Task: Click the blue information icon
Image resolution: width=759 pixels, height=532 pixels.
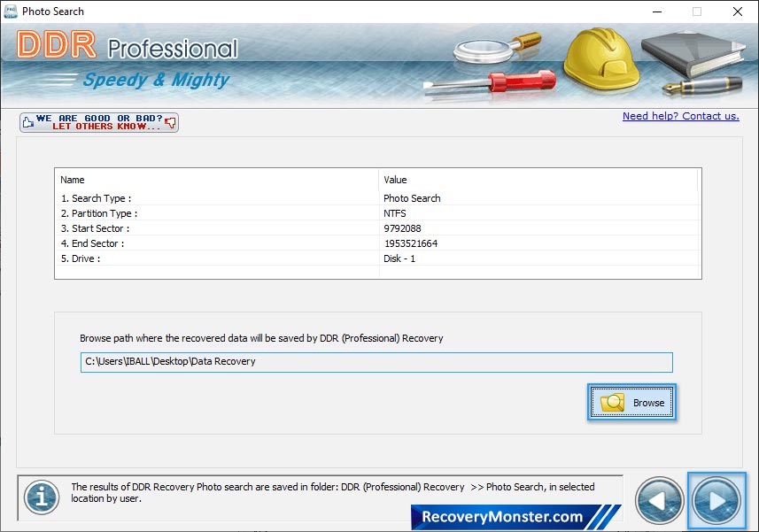Action: pyautogui.click(x=42, y=497)
